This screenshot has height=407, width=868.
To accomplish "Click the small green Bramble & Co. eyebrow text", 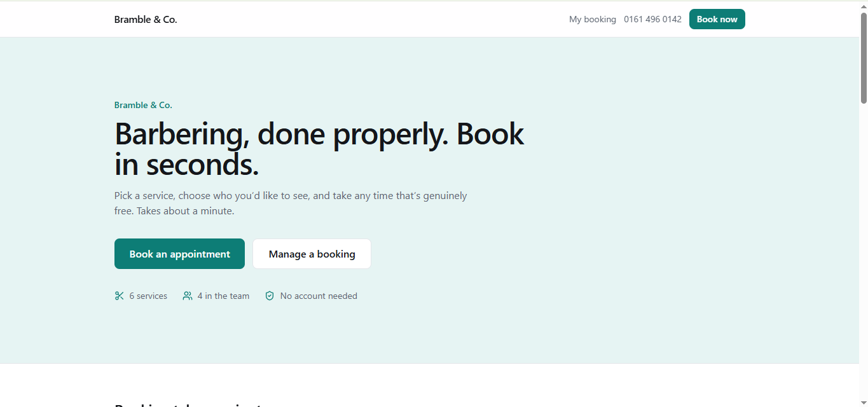I will 143,105.
